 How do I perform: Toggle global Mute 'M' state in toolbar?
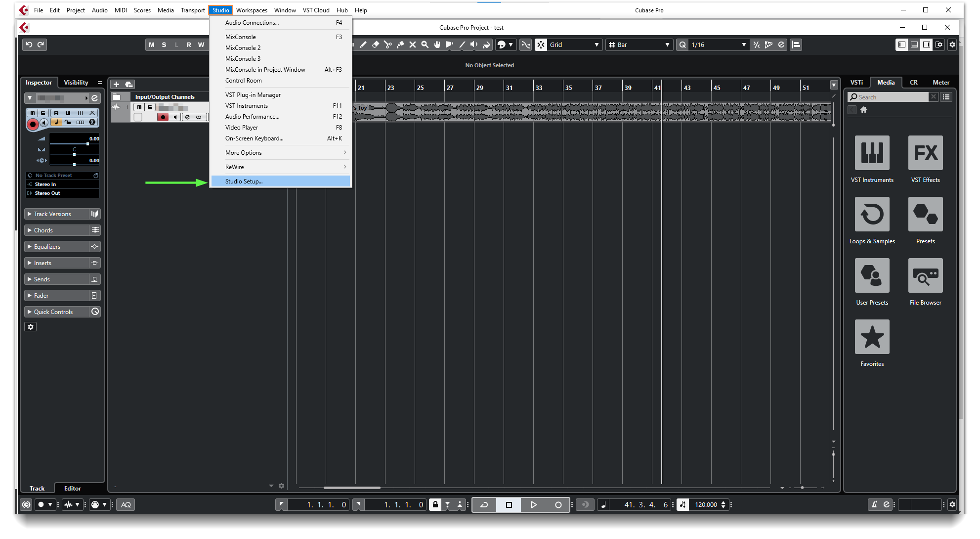152,45
